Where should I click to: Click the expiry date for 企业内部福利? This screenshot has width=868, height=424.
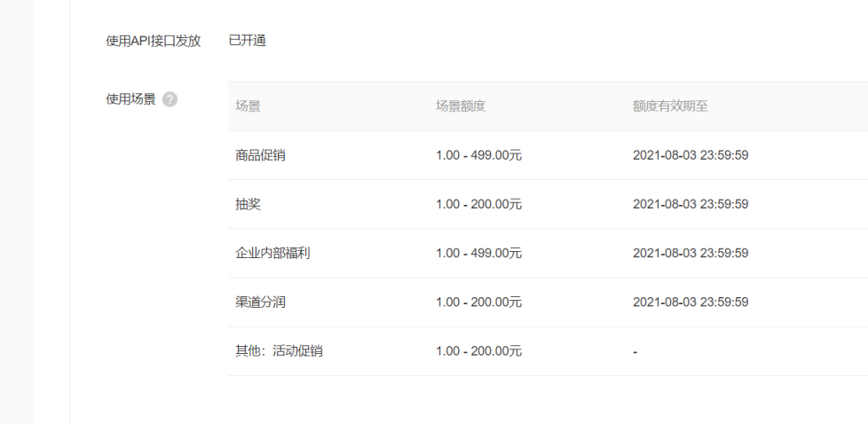690,254
